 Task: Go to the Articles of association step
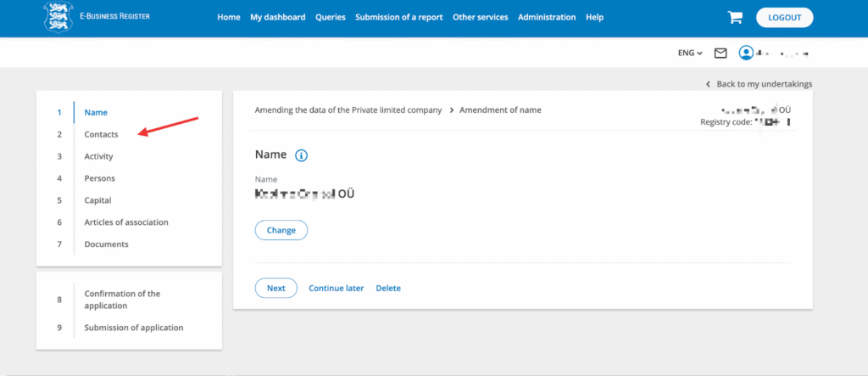pyautogui.click(x=126, y=222)
